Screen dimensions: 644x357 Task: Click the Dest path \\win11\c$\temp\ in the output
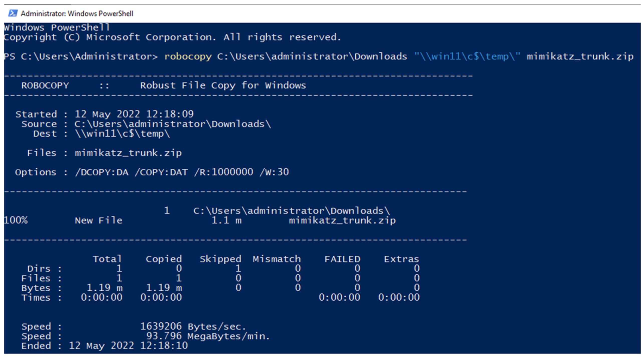coord(122,134)
